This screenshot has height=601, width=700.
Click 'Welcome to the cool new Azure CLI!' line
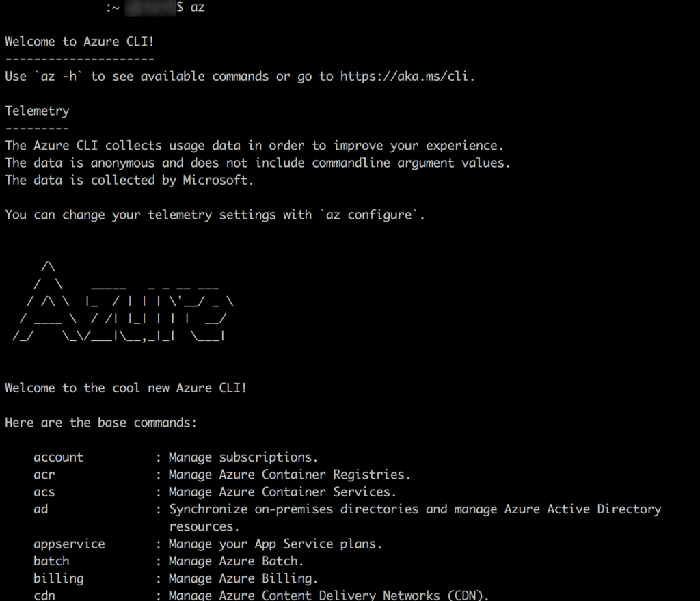point(126,388)
